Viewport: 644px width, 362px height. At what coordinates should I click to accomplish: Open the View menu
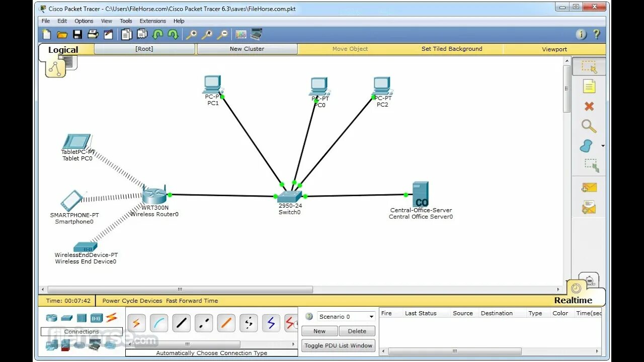coord(107,21)
